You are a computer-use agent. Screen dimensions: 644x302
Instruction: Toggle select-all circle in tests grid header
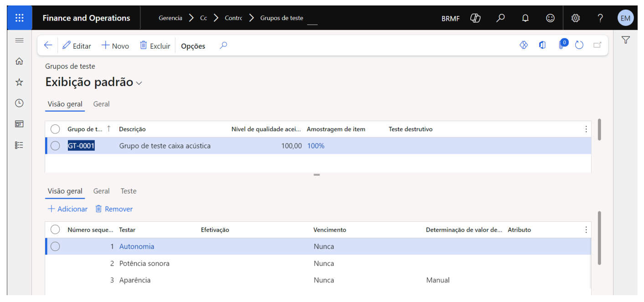(55, 230)
